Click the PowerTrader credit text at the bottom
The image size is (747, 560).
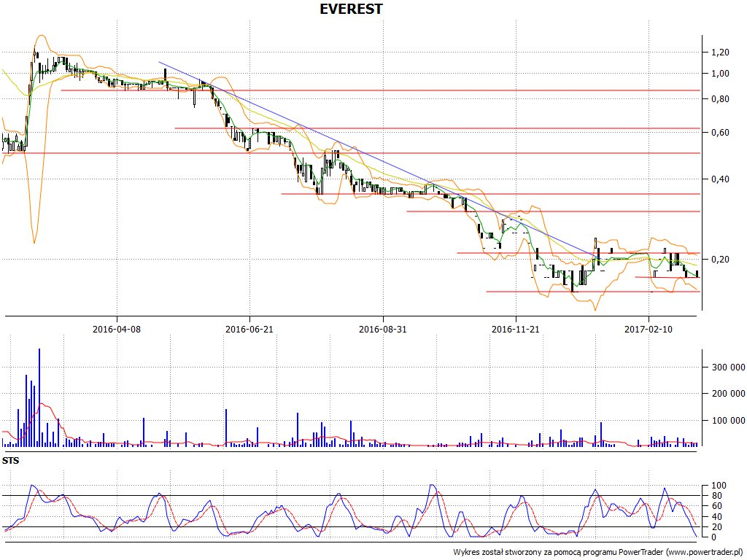[x=598, y=553]
